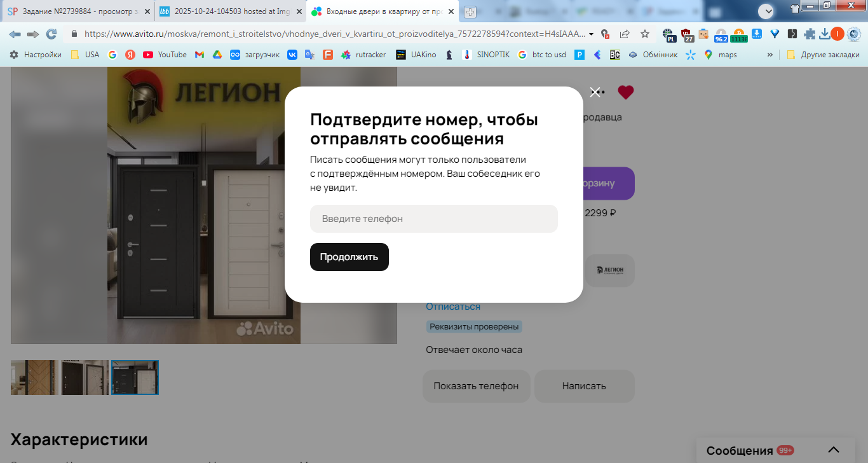Image resolution: width=868 pixels, height=463 pixels.
Task: Open the Легион seller logo
Action: pyautogui.click(x=610, y=270)
